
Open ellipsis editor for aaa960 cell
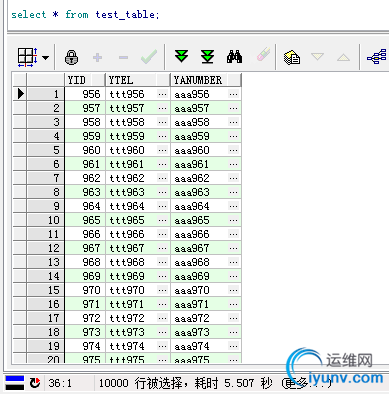(234, 150)
